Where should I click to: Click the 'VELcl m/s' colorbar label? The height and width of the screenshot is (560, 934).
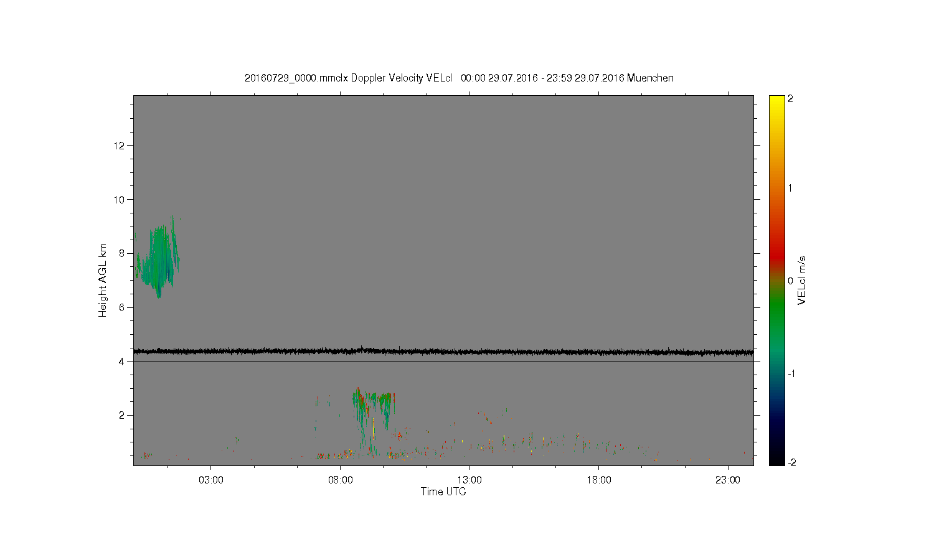coord(802,280)
